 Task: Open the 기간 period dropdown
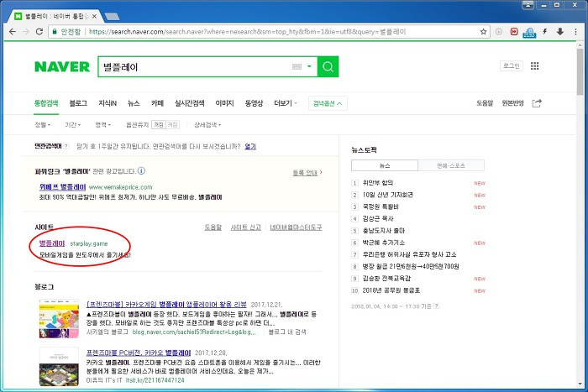pyautogui.click(x=73, y=125)
